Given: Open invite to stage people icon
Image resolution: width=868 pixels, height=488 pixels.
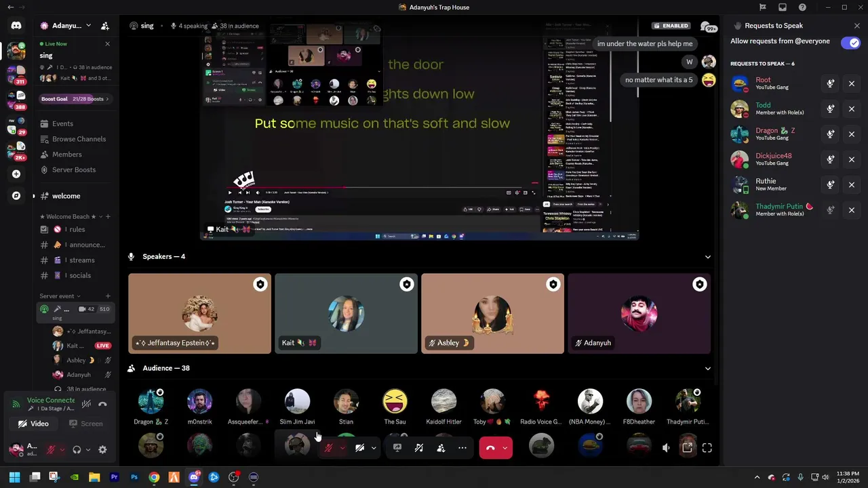Looking at the screenshot, I should 441,448.
